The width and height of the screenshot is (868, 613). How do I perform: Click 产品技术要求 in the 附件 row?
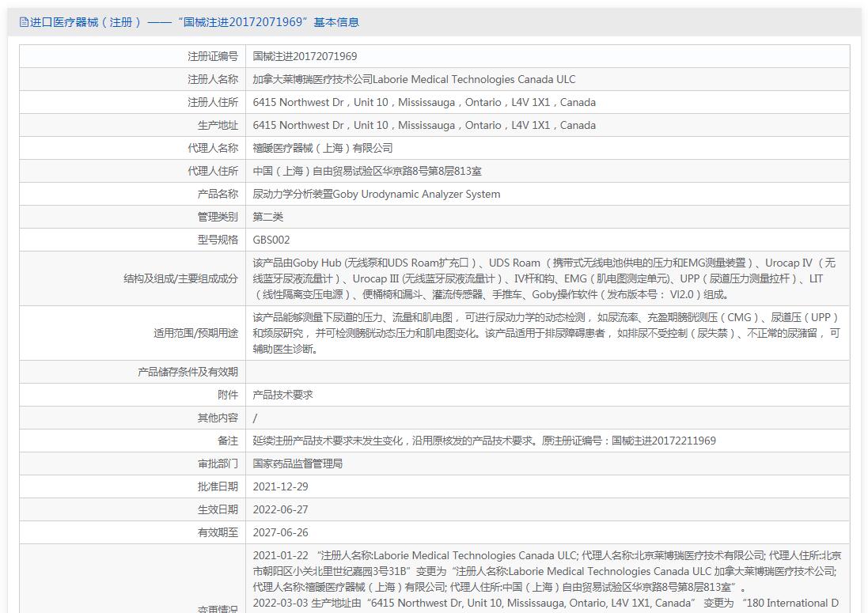(282, 395)
